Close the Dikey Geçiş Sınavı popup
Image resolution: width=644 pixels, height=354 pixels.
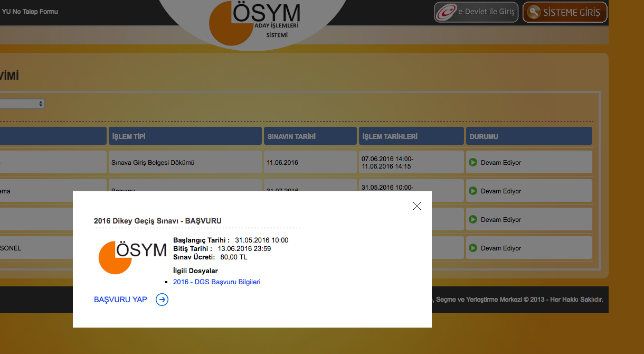coord(417,206)
